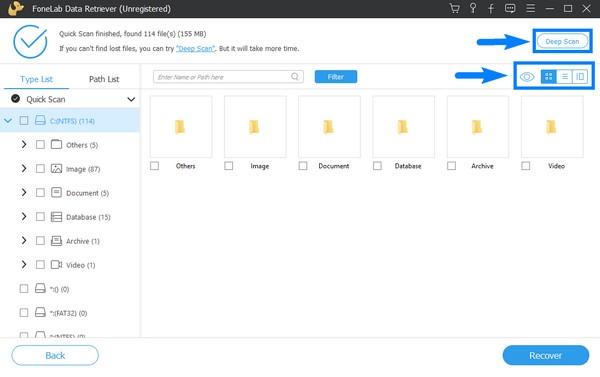Viewport: 600px width, 377px height.
Task: Check the Others (5) tree checkbox
Action: pyautogui.click(x=40, y=145)
